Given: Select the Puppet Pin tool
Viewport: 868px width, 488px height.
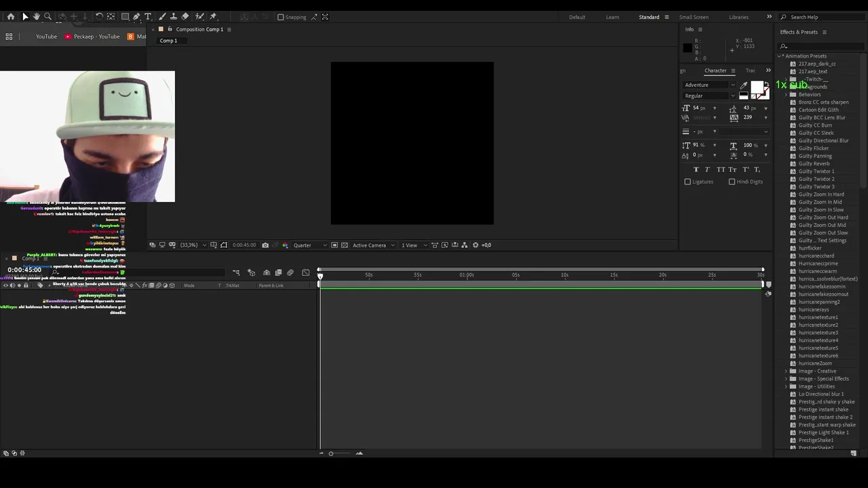Looking at the screenshot, I should [x=213, y=16].
